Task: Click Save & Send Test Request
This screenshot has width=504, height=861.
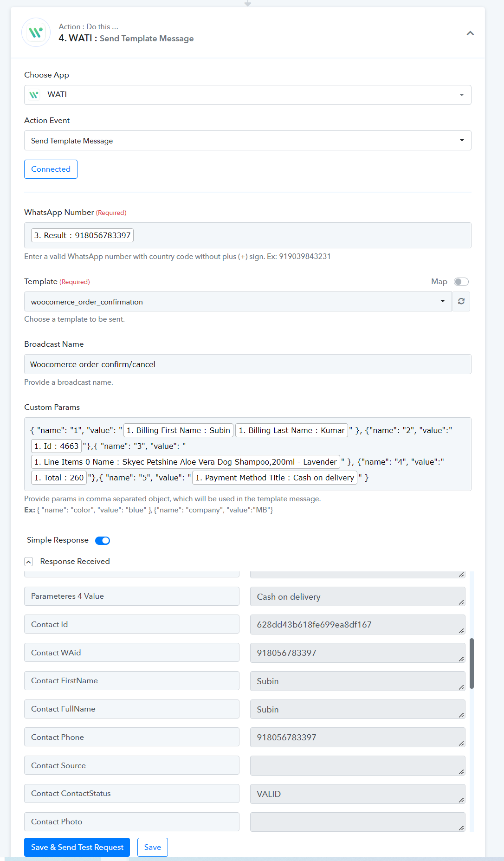Action: tap(77, 847)
